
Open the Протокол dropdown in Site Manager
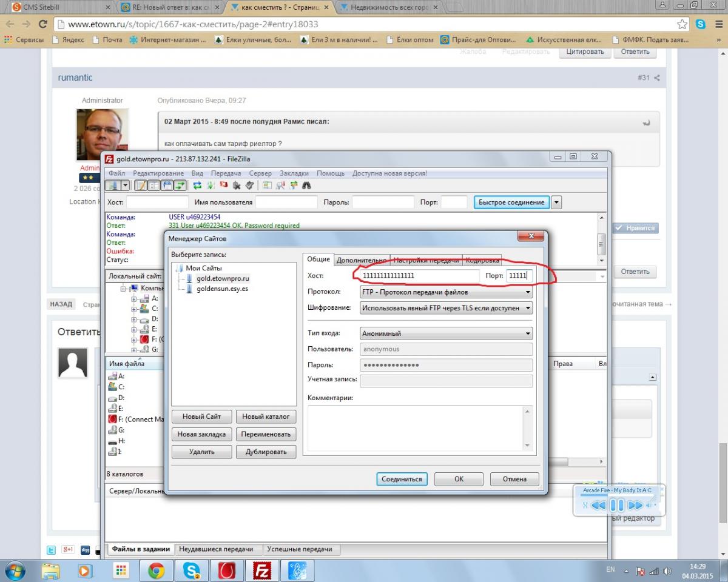pyautogui.click(x=446, y=292)
